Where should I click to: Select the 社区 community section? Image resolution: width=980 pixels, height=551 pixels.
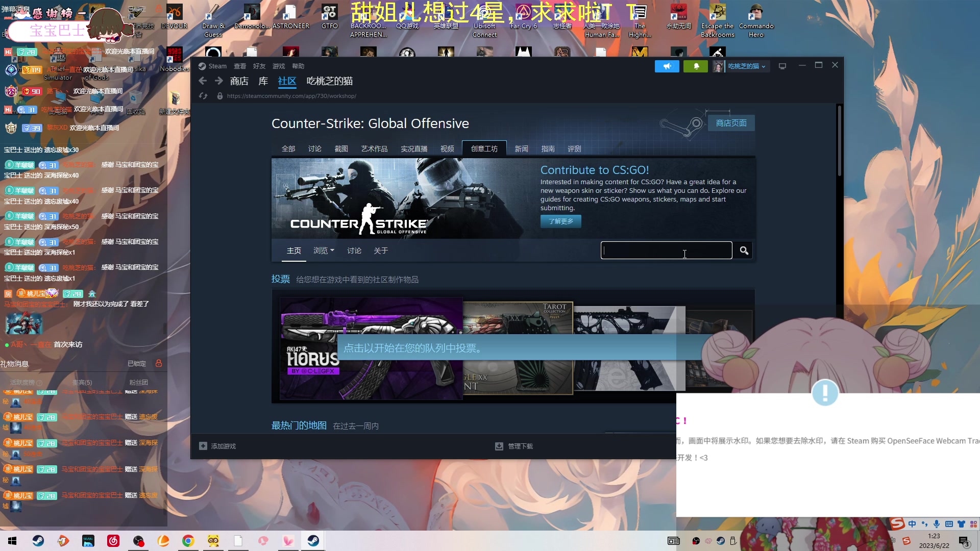click(x=287, y=81)
